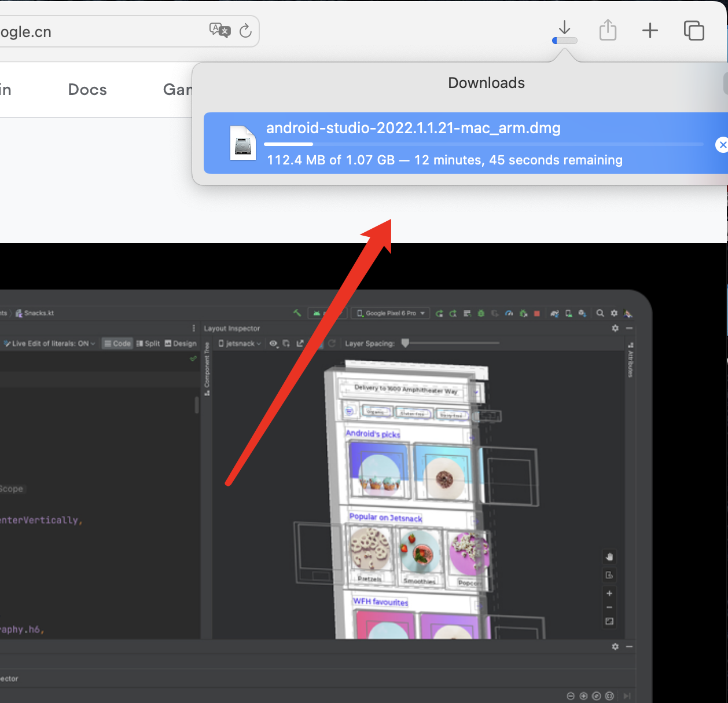Image resolution: width=728 pixels, height=703 pixels.
Task: Cancel the android-studio dmg download
Action: pos(722,145)
